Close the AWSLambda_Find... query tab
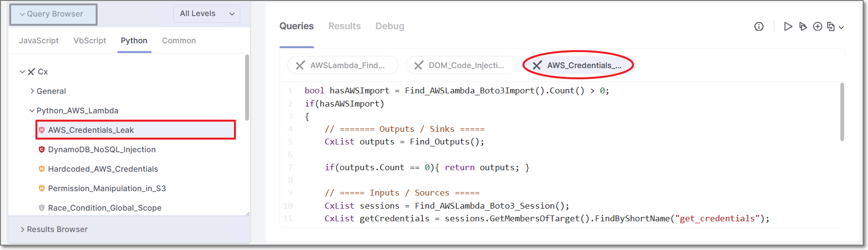This screenshot has width=868, height=250. point(300,65)
